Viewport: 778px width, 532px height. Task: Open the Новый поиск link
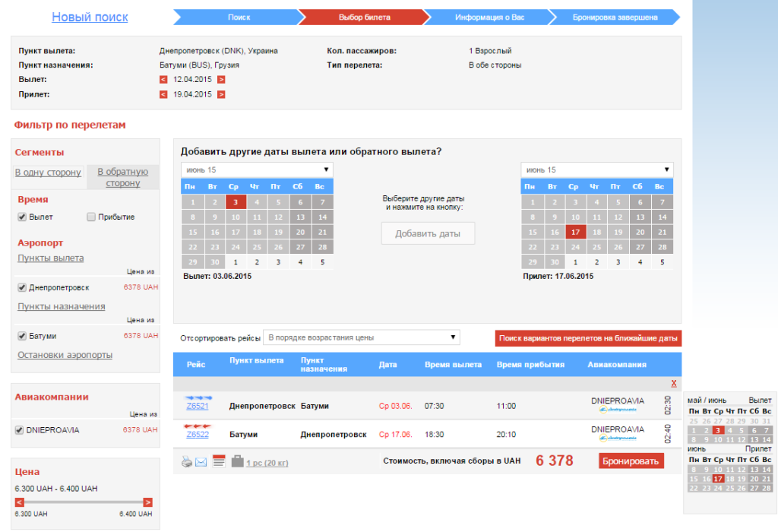pyautogui.click(x=90, y=17)
